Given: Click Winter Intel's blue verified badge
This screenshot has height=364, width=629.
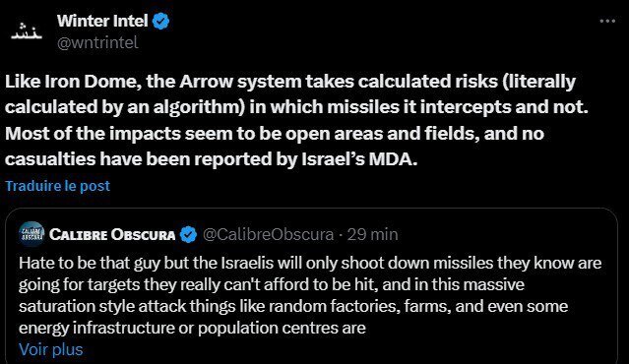Looking at the screenshot, I should point(161,22).
